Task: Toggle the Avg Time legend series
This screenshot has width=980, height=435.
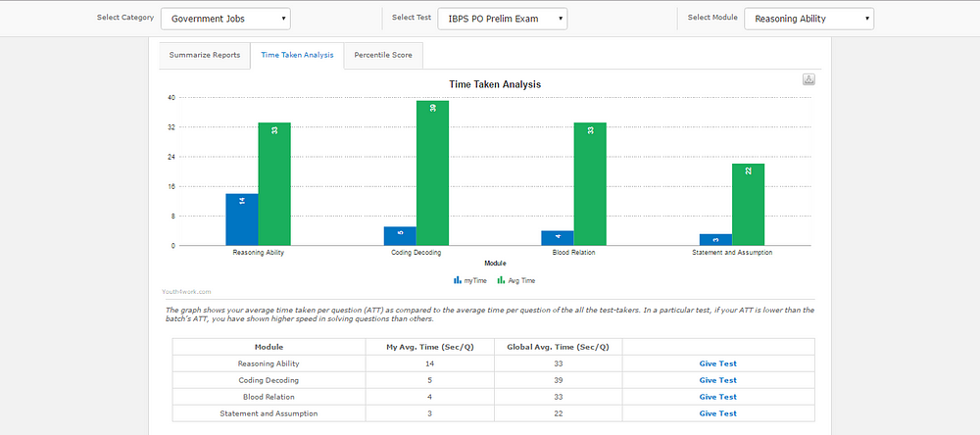Action: (515, 280)
